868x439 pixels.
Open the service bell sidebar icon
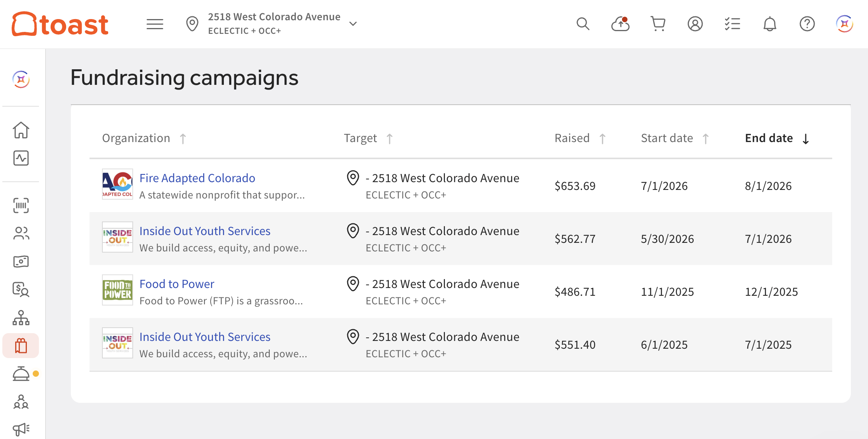pos(21,374)
